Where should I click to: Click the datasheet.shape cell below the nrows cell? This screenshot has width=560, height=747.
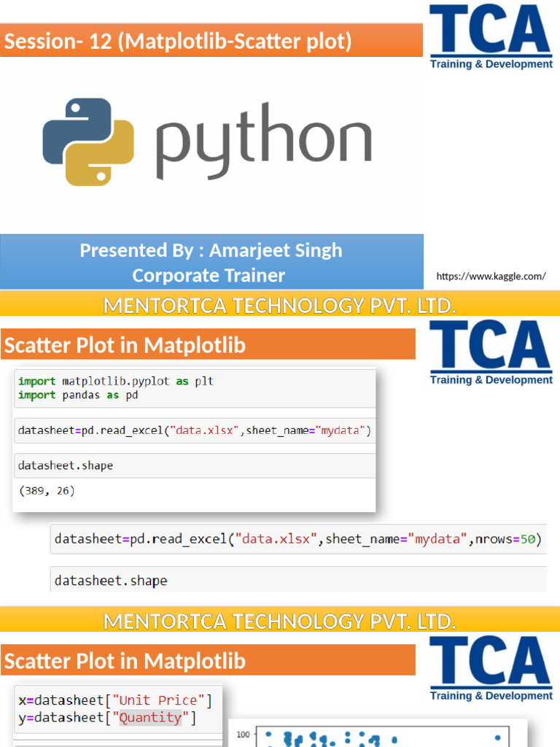(298, 579)
